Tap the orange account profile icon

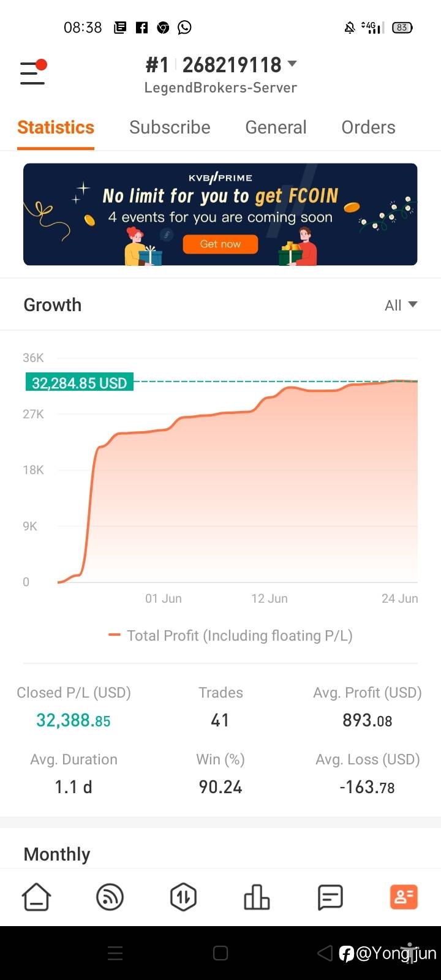(x=404, y=897)
